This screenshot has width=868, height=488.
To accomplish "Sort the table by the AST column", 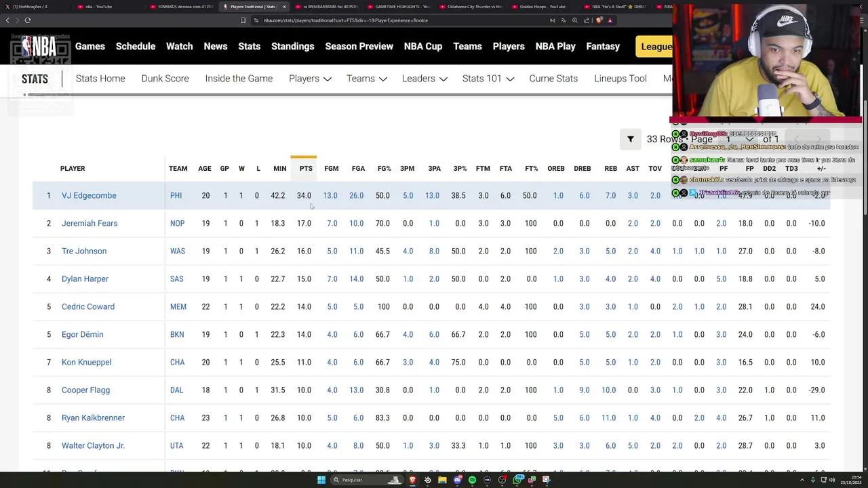I will coord(633,168).
